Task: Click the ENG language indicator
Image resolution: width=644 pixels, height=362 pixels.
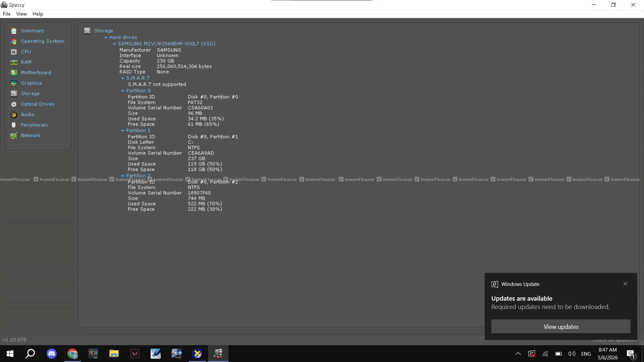Action: click(586, 354)
